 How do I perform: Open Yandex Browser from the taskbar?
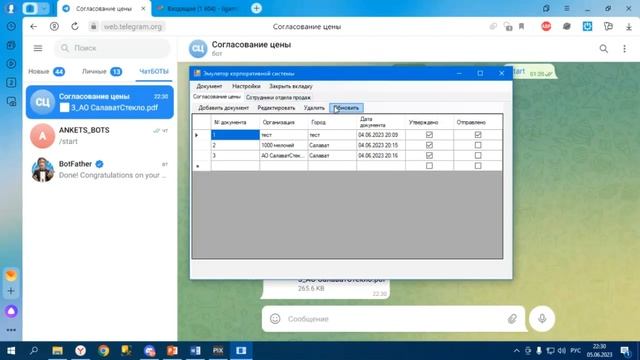pyautogui.click(x=80, y=351)
